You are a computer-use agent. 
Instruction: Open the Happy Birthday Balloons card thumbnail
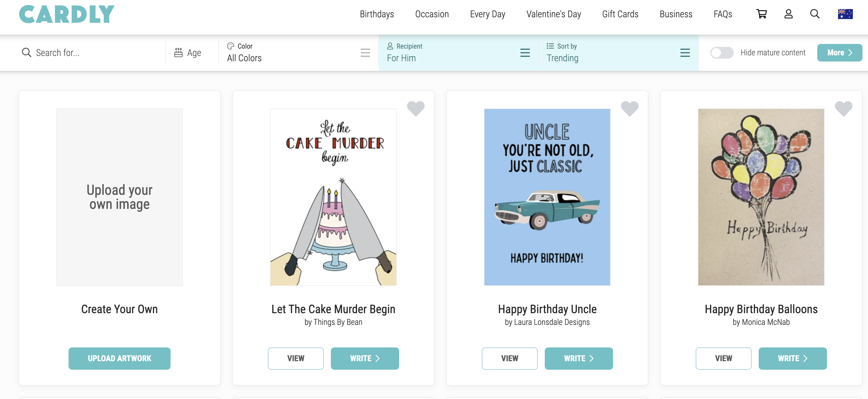pyautogui.click(x=761, y=197)
